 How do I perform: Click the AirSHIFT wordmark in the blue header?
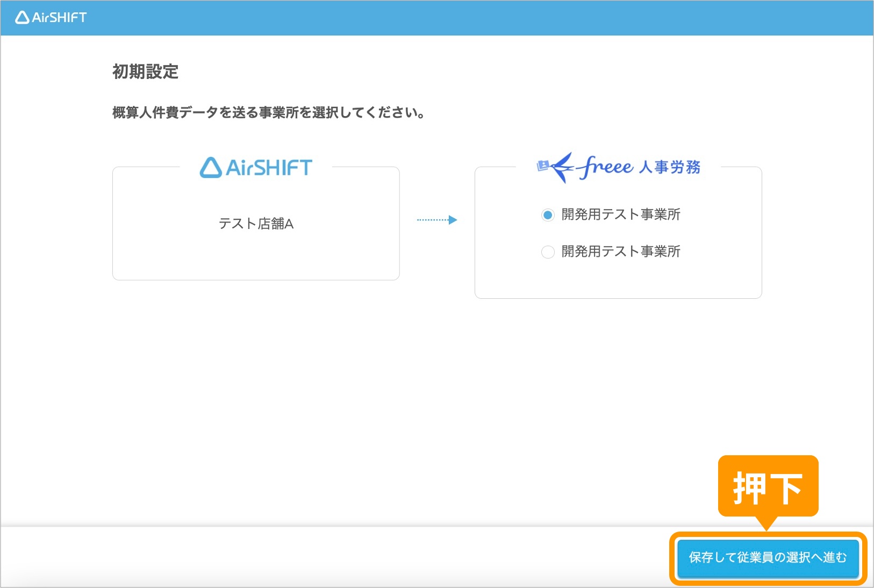pos(59,18)
